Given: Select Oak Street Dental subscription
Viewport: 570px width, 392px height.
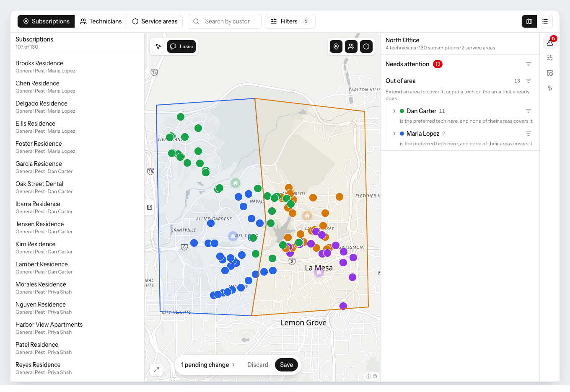Looking at the screenshot, I should click(x=78, y=187).
